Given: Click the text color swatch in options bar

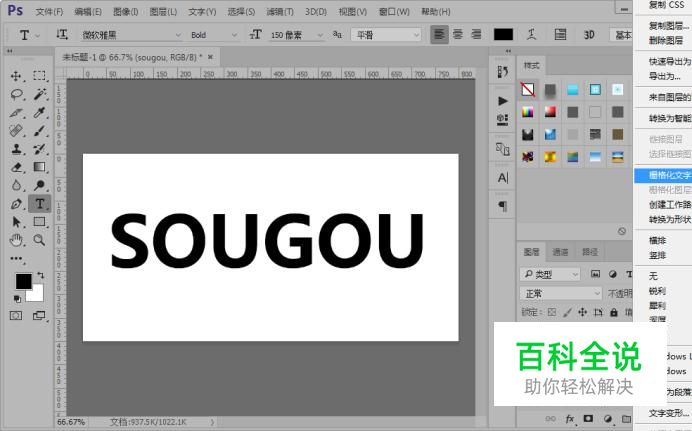Looking at the screenshot, I should pos(503,34).
